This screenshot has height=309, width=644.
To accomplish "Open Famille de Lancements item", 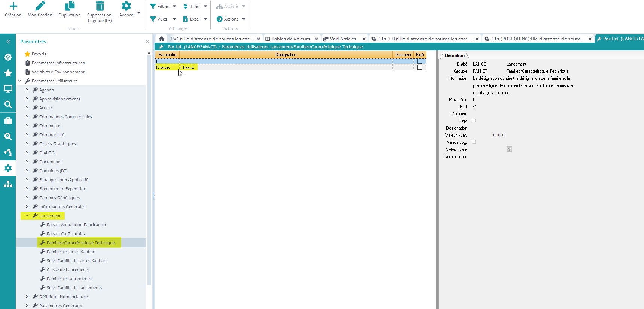I will pyautogui.click(x=69, y=279).
